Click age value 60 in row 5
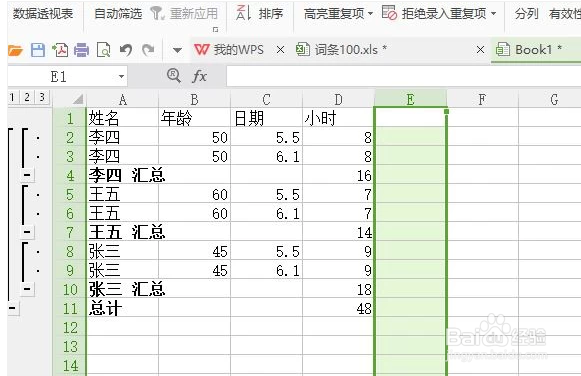 [x=194, y=194]
